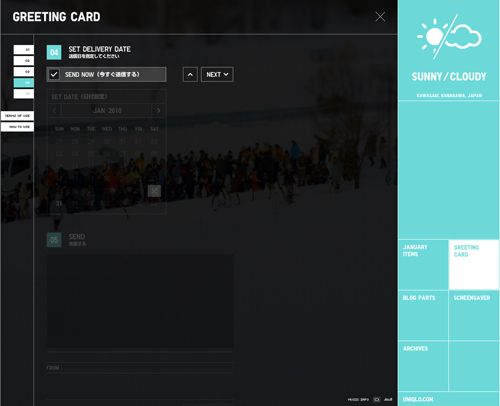Jump to step 03 in the side navigation
This screenshot has width=500, height=406.
[24, 71]
